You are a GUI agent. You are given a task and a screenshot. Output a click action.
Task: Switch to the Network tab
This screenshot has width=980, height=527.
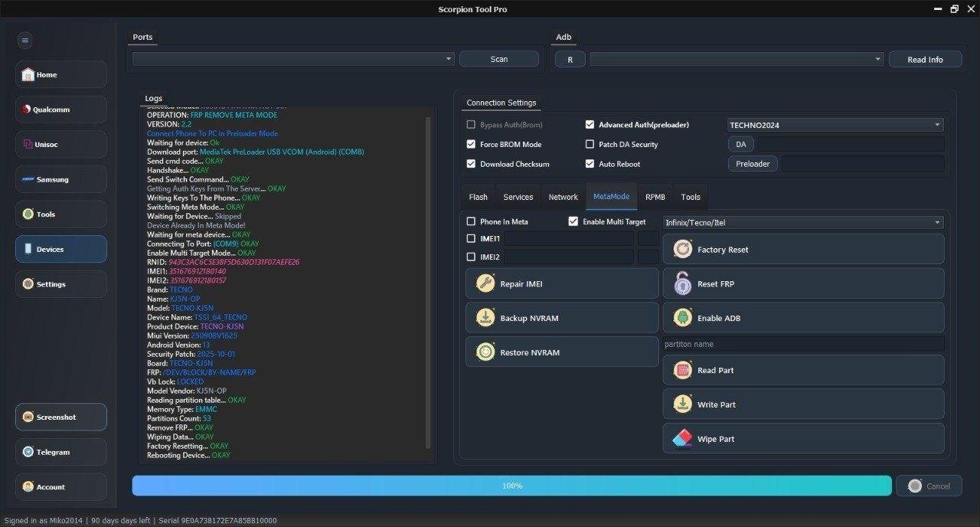click(x=563, y=197)
